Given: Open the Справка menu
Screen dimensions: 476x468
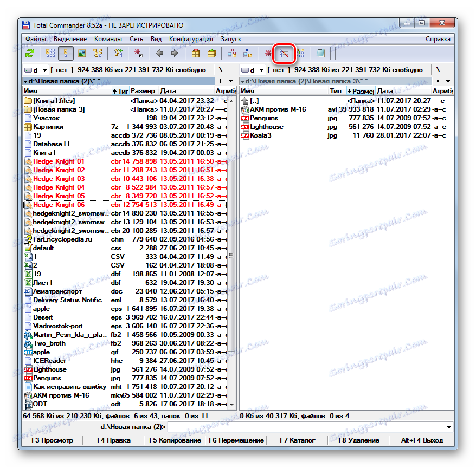Looking at the screenshot, I should (438, 39).
